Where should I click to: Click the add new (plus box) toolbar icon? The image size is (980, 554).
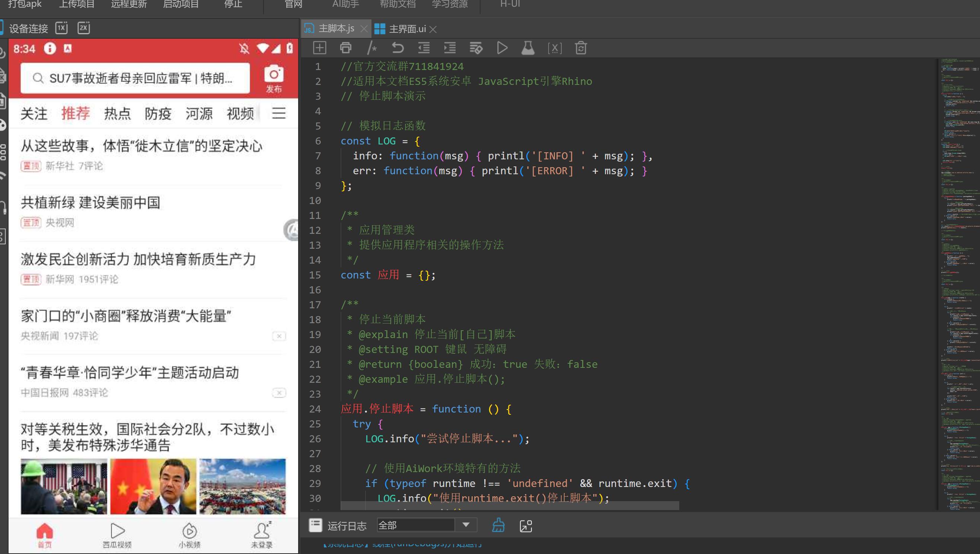[x=320, y=48]
